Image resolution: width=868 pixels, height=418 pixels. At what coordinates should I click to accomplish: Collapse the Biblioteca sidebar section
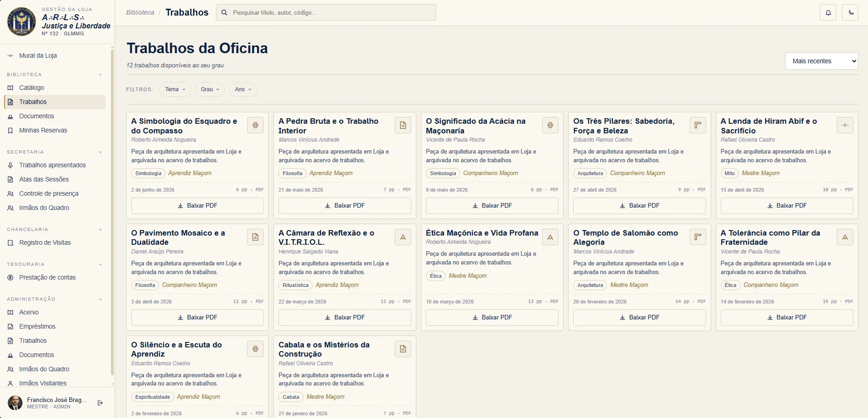[x=100, y=75]
